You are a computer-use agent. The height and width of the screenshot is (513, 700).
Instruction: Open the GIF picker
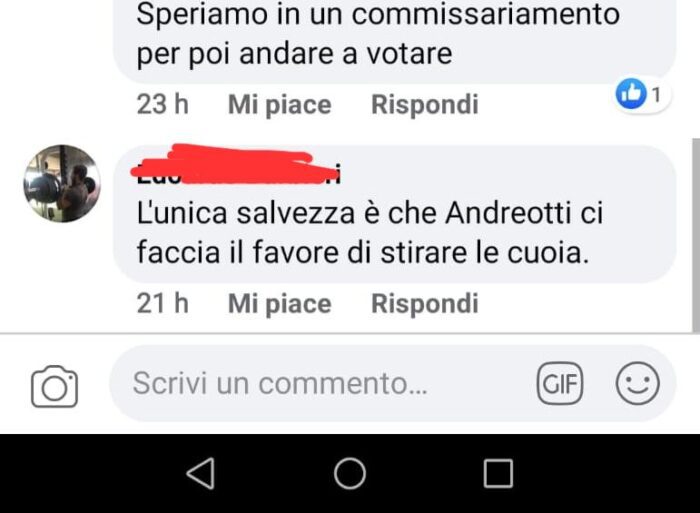[x=560, y=384]
